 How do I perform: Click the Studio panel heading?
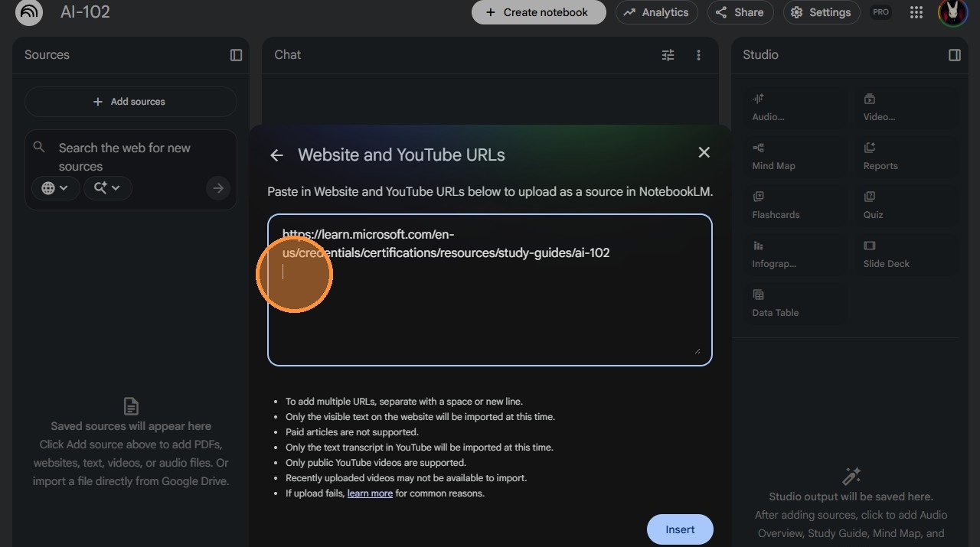(x=760, y=55)
